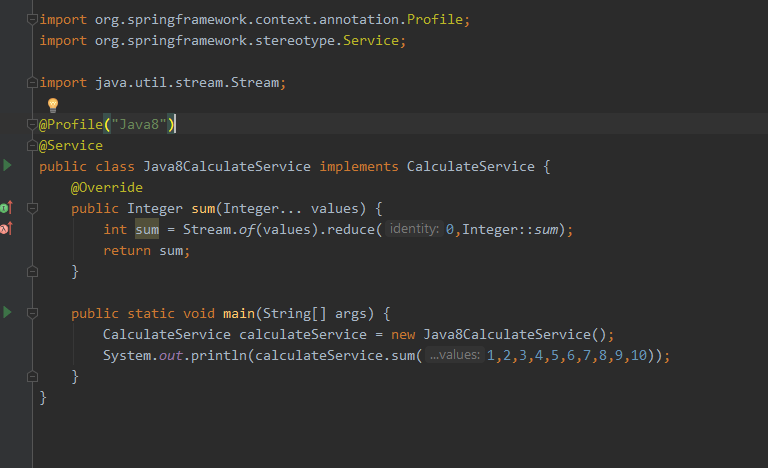Run the Java8CalculateService class via gutter arrow
The height and width of the screenshot is (468, 768).
pos(7,165)
